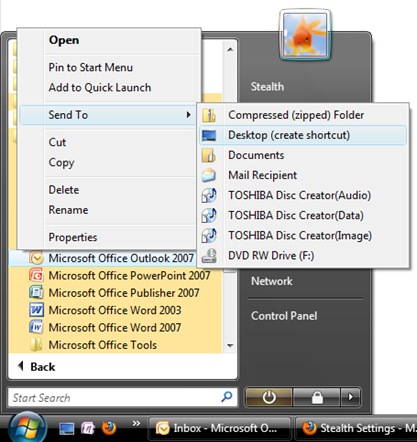Open Network from Start menu
Image resolution: width=417 pixels, height=442 pixels.
click(x=272, y=281)
